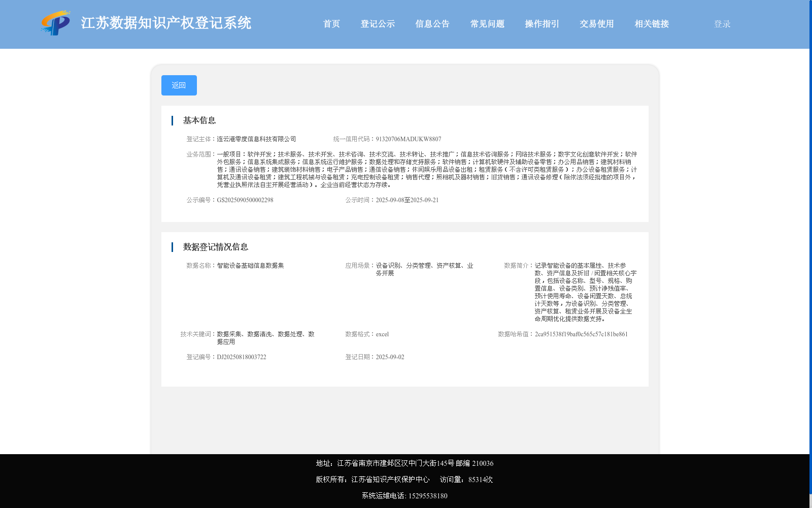The width and height of the screenshot is (812, 508).
Task: Open the 相关链接 menu item
Action: pos(652,24)
